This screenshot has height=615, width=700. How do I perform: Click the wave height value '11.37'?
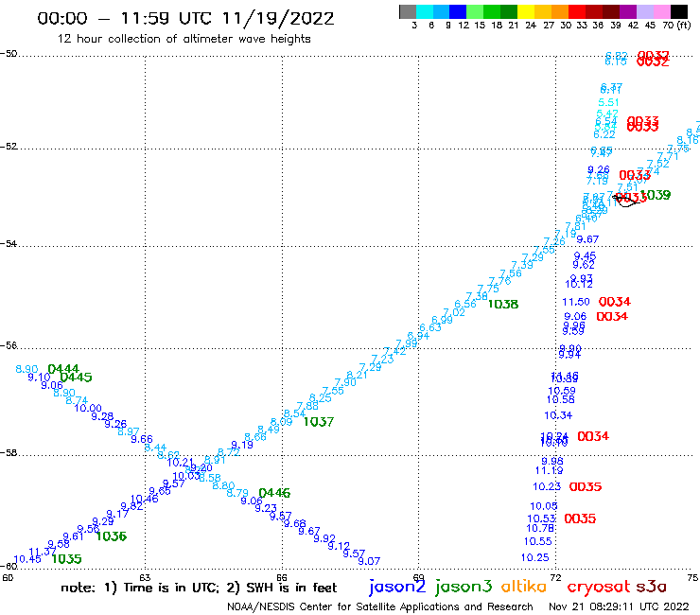[x=43, y=552]
